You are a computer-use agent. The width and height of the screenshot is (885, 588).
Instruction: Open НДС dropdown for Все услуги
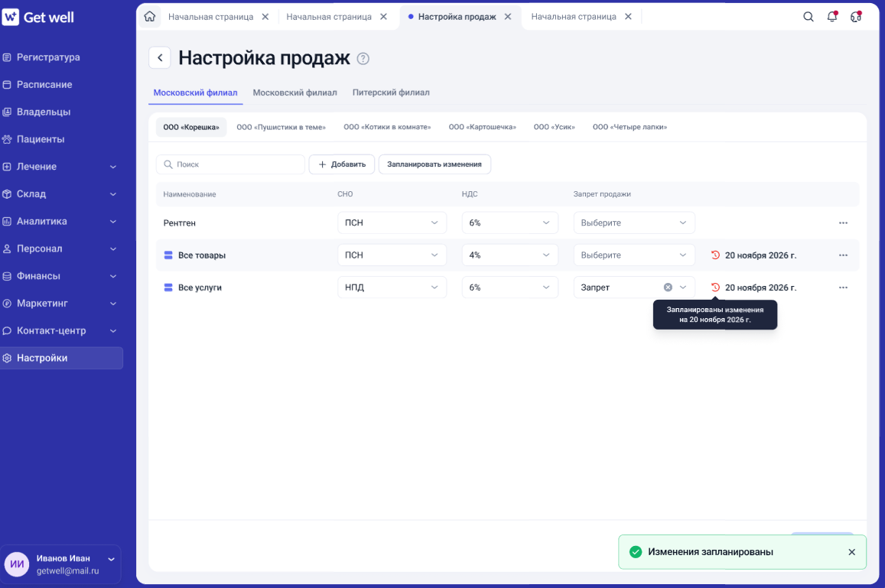coord(509,288)
